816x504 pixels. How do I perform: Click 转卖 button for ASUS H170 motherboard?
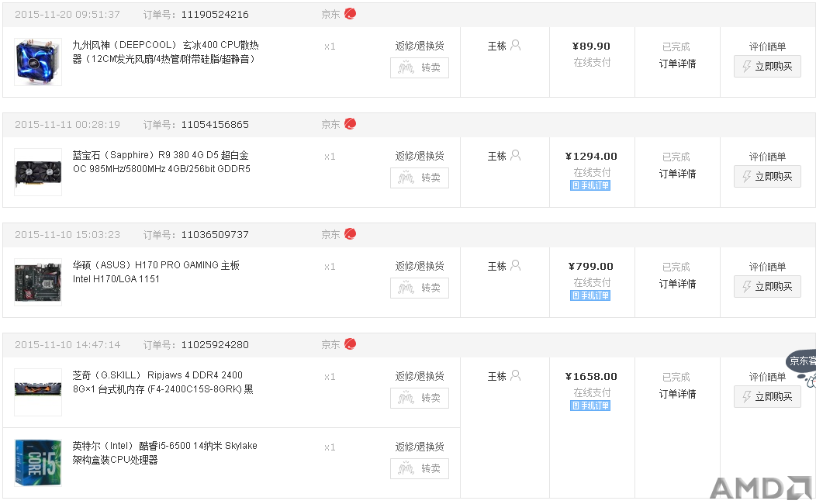coord(420,288)
